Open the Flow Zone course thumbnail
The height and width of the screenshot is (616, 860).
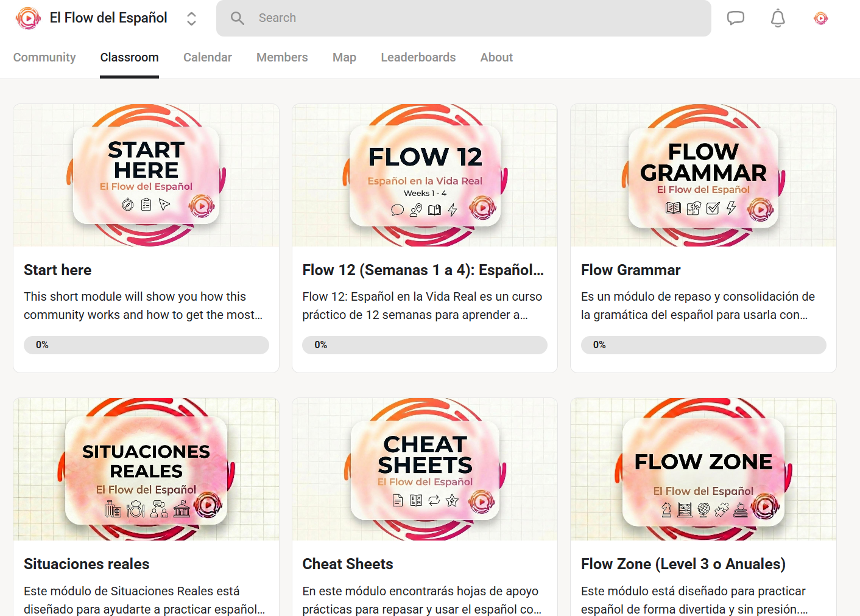coord(703,469)
